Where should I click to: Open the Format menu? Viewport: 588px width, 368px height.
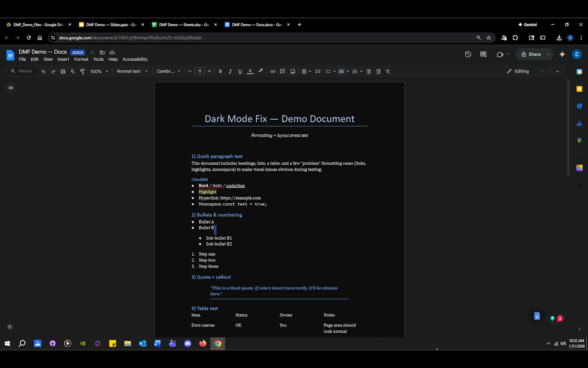click(81, 59)
